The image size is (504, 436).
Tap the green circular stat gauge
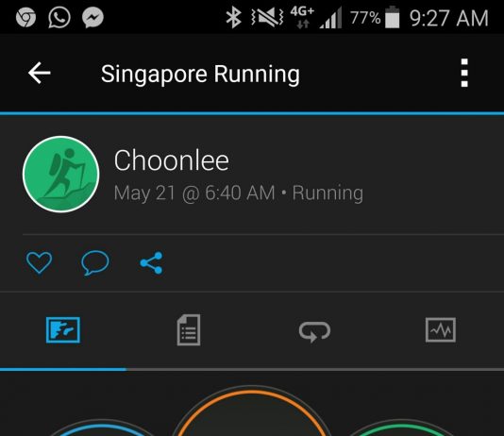tap(402, 429)
